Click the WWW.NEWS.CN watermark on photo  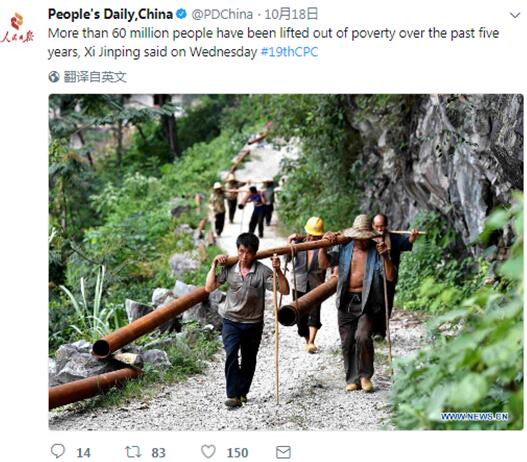[474, 417]
